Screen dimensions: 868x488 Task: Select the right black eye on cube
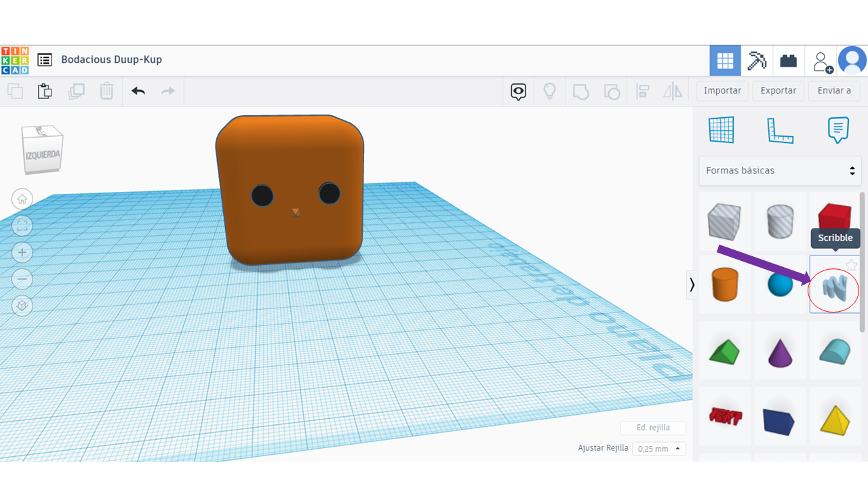pos(330,193)
